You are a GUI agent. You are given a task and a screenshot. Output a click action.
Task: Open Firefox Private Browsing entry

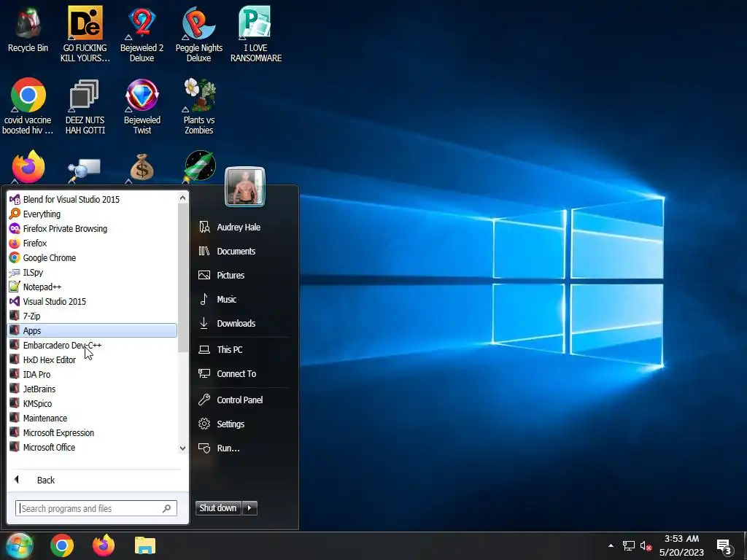point(93,228)
